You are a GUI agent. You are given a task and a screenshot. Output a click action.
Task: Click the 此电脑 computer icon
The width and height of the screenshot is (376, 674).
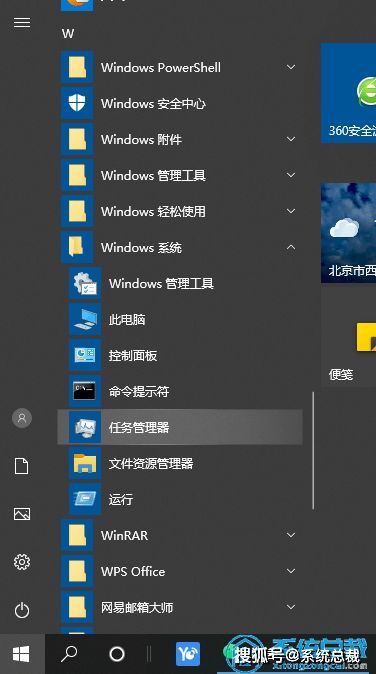click(85, 319)
